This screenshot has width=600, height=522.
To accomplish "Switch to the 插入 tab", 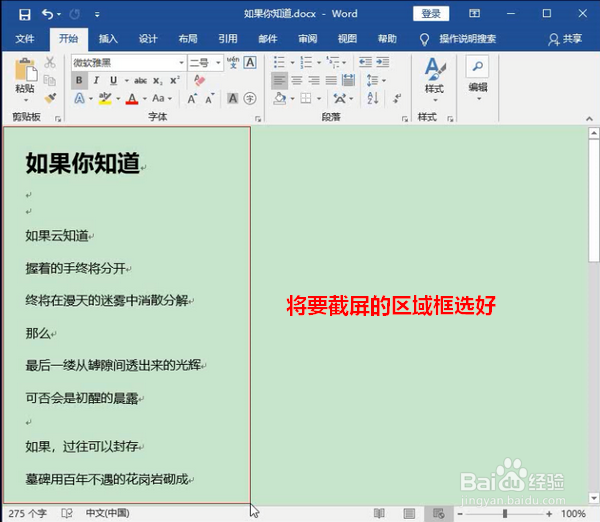I will point(108,39).
